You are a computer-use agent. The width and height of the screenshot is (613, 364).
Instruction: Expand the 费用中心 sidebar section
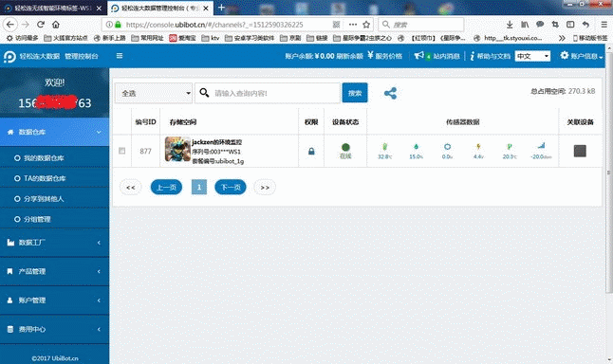[x=54, y=329]
